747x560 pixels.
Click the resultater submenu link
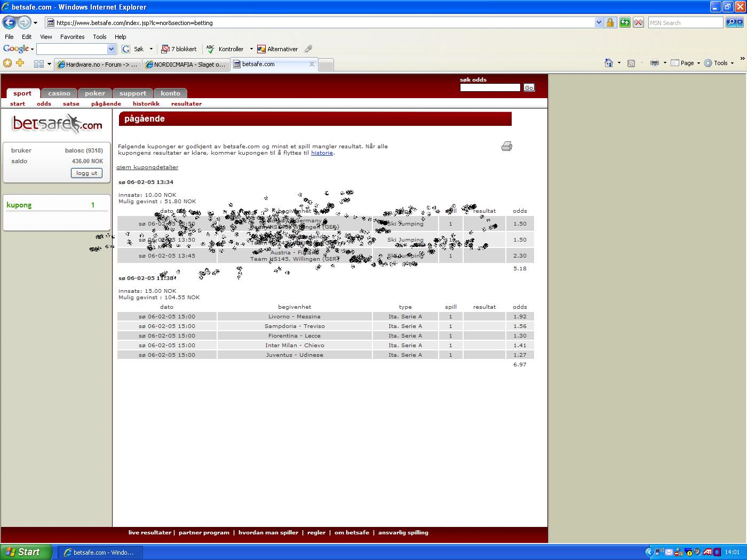[x=186, y=104]
